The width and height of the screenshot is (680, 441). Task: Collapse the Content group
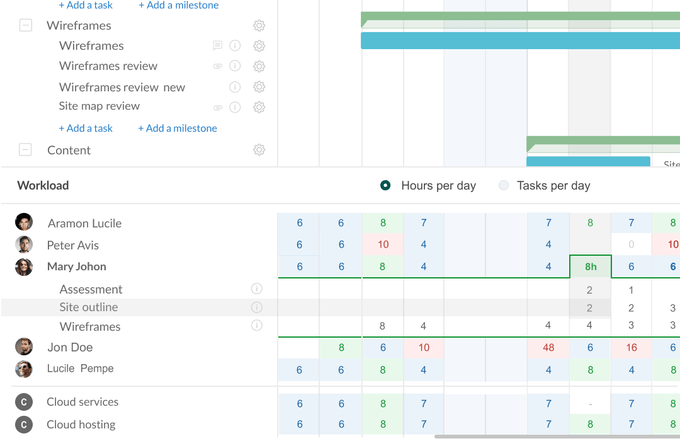pos(26,150)
